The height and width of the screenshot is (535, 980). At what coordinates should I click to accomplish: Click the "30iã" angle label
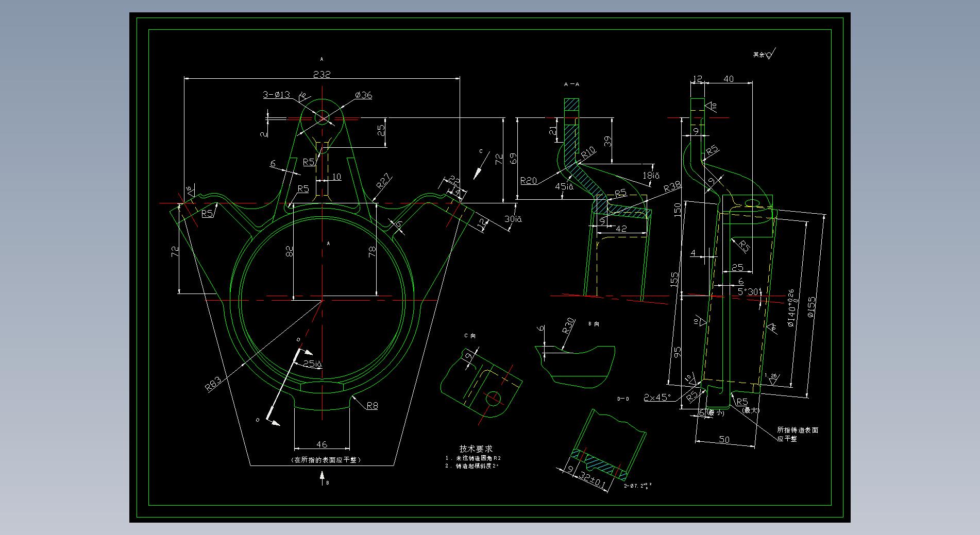tap(513, 219)
